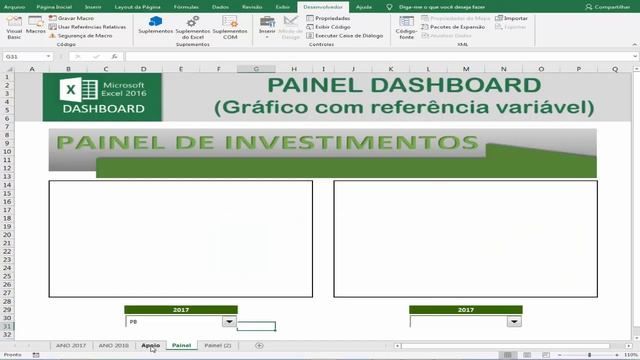Select row 31 header
Viewport: 640px width, 360px height.
coord(7,326)
